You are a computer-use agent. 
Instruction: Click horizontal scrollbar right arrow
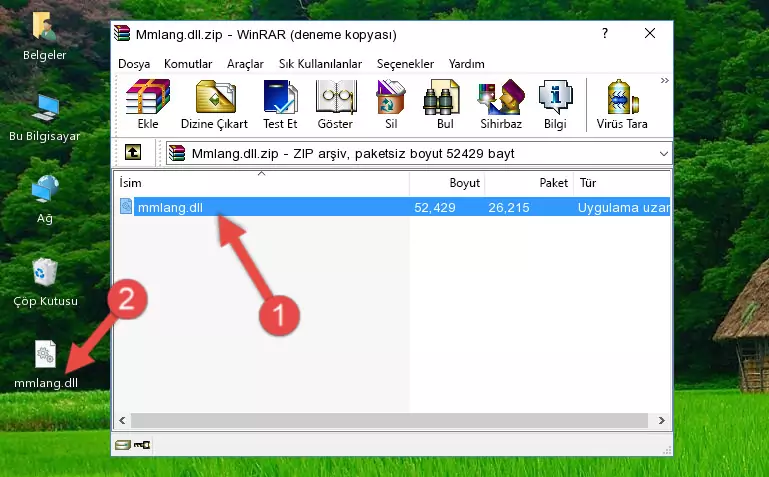661,420
